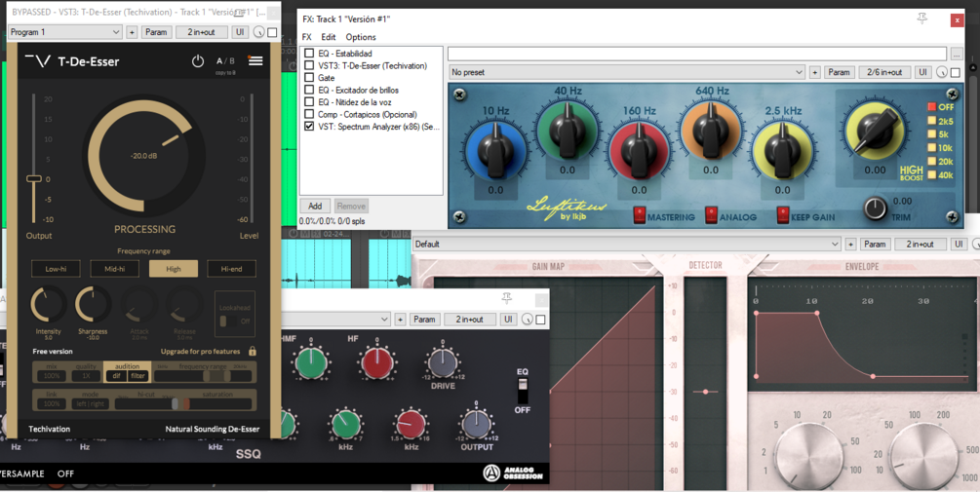Click the OUTPUT knob in SSQ

(476, 424)
